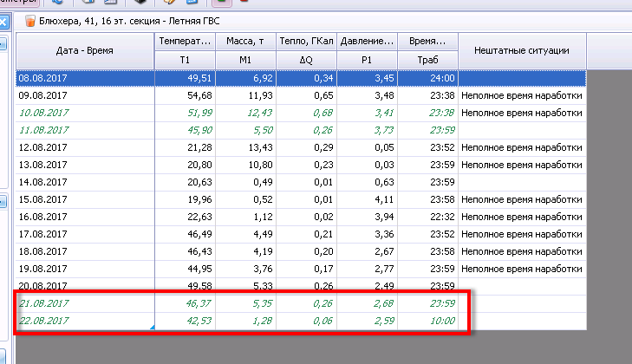Select the row dated 19.08.2017
Image resolution: width=632 pixels, height=364 pixels.
[301, 269]
